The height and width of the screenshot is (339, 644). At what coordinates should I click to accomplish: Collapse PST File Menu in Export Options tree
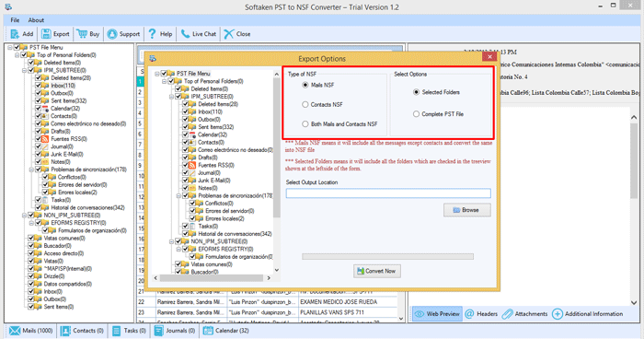click(x=157, y=74)
